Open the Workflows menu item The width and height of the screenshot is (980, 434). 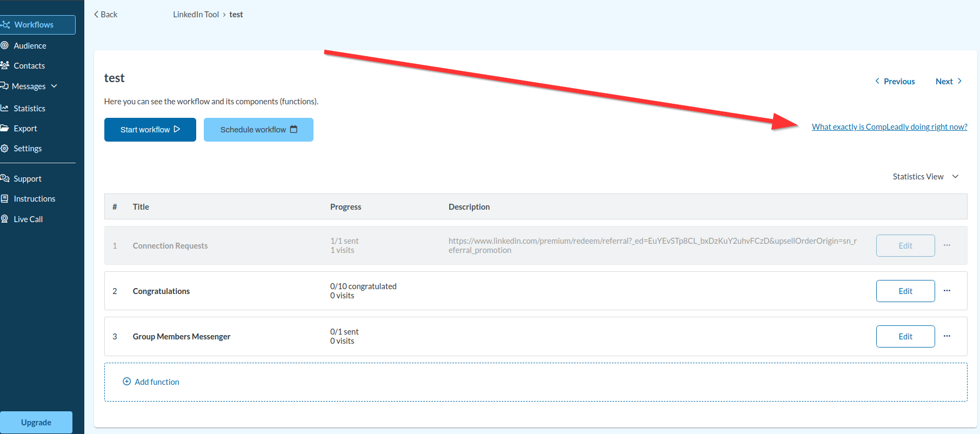pyautogui.click(x=34, y=25)
